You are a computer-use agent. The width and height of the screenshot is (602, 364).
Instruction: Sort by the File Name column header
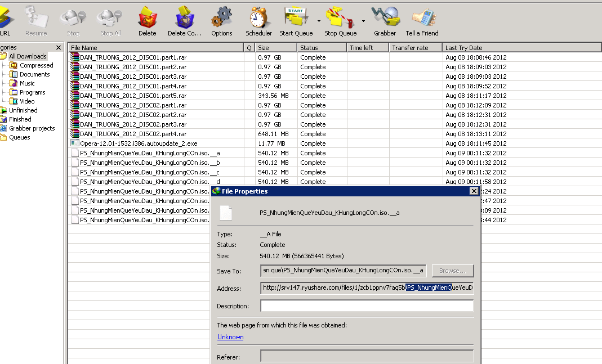tap(156, 48)
